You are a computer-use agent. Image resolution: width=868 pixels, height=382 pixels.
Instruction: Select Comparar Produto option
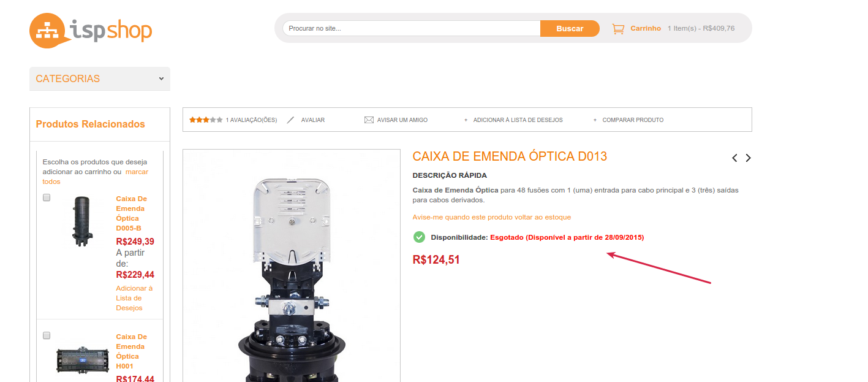click(633, 120)
